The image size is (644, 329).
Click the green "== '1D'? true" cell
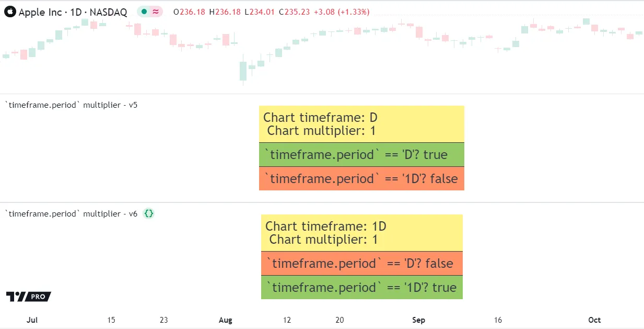point(361,287)
